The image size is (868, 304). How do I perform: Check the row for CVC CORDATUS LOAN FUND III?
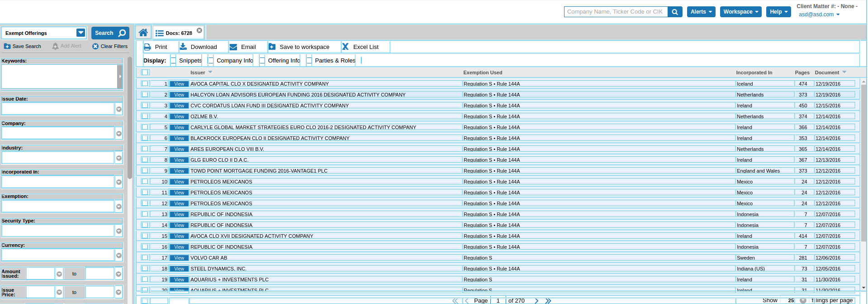click(145, 105)
